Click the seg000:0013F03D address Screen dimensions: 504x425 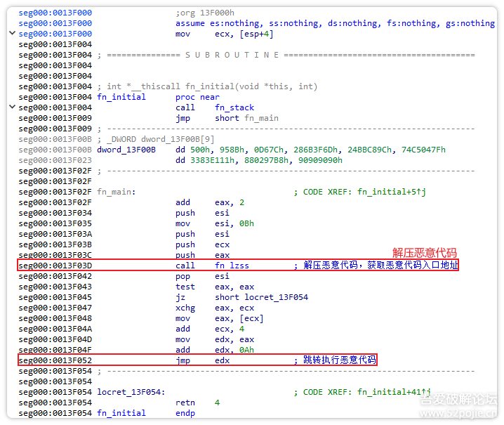point(55,266)
